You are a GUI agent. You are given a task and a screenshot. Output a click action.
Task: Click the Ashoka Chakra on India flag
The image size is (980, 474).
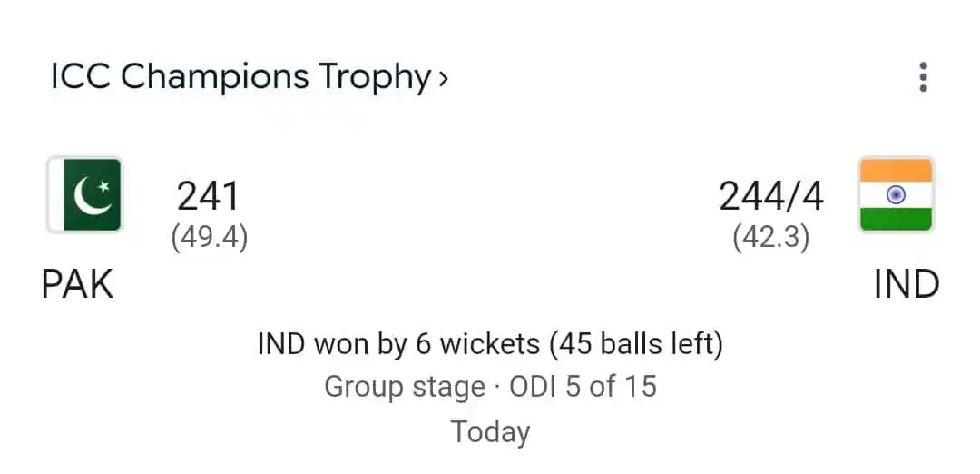click(x=896, y=195)
